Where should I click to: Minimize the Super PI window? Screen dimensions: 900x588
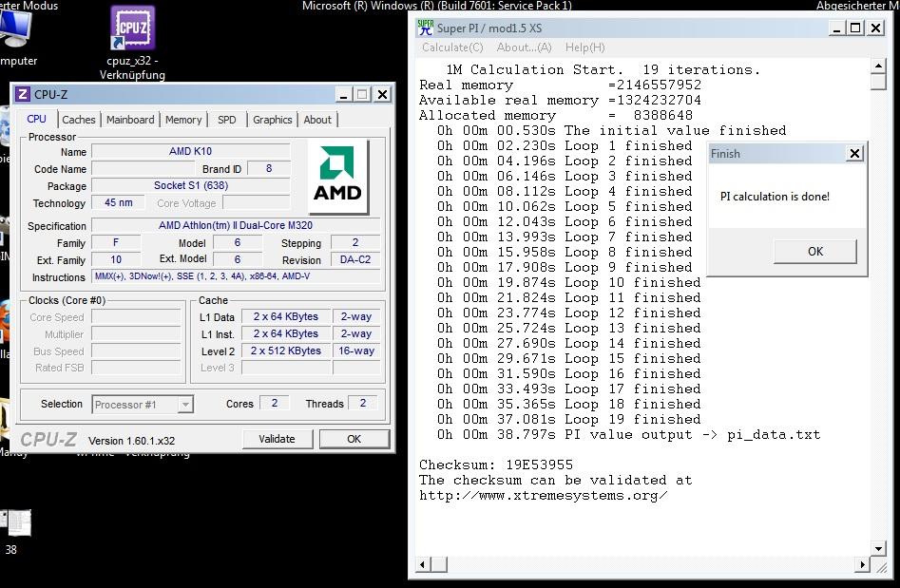[x=837, y=28]
